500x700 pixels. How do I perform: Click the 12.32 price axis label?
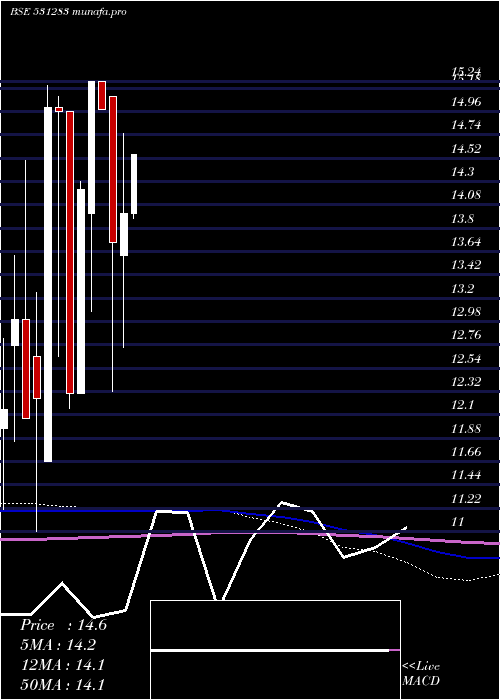point(466,382)
